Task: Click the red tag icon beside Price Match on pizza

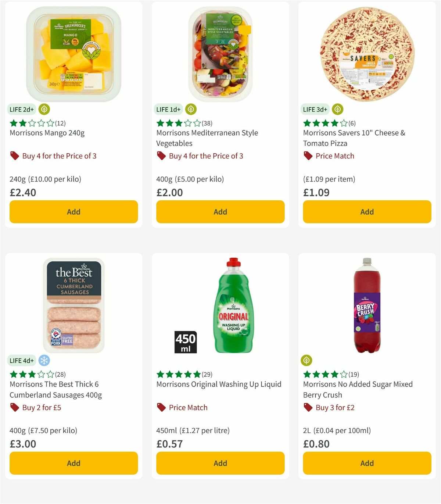Action: coord(308,156)
